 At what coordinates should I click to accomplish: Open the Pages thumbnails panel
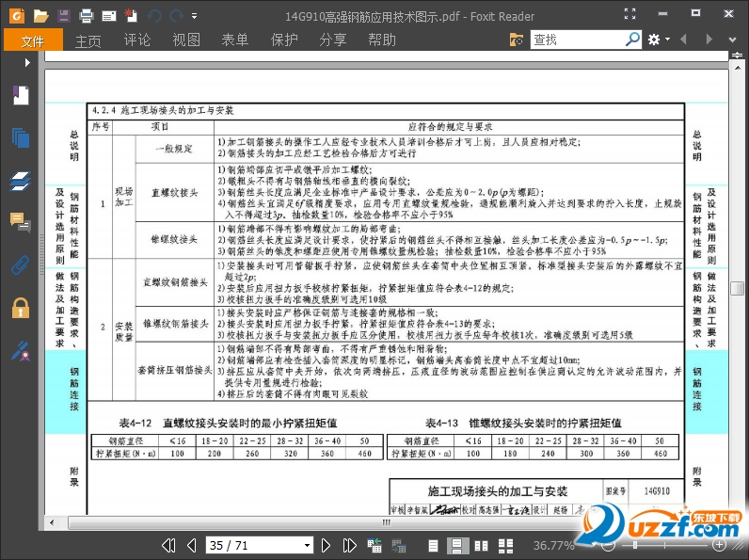pyautogui.click(x=21, y=137)
